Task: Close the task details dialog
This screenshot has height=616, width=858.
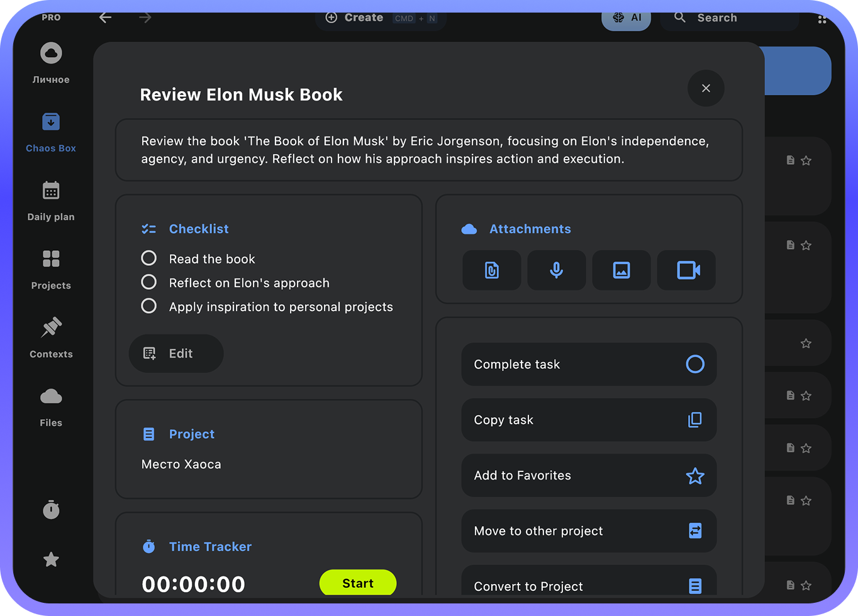Action: click(x=706, y=88)
